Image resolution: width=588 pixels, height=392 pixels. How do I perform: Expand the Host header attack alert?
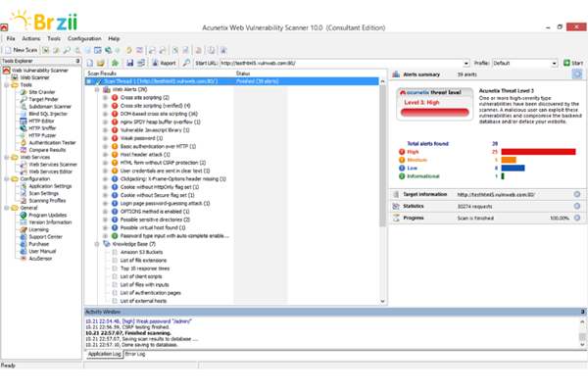(x=106, y=155)
